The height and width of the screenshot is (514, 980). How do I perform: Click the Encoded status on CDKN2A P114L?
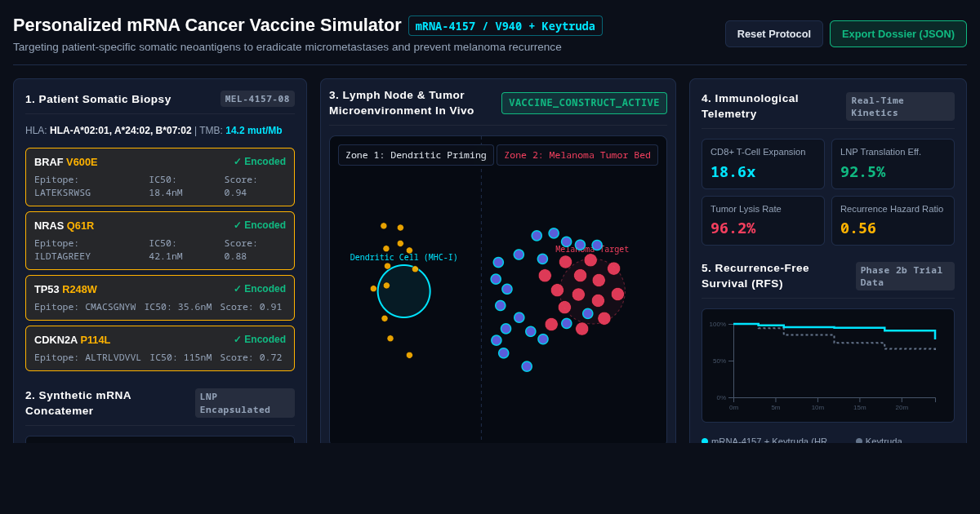click(260, 339)
